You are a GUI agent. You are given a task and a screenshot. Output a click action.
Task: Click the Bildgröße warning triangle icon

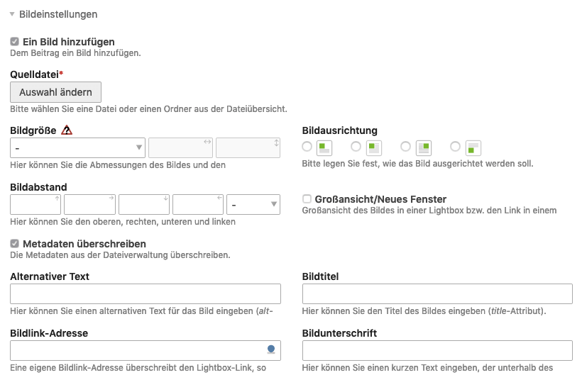(x=67, y=130)
